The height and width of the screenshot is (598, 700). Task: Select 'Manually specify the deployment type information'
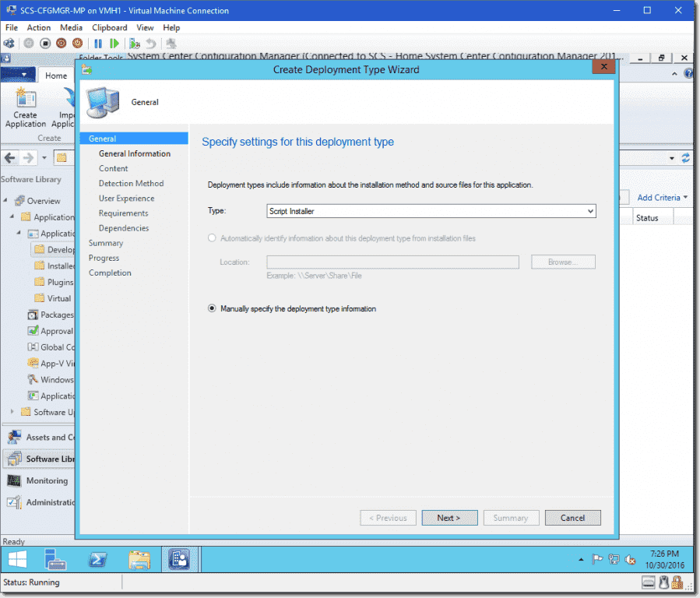(x=211, y=308)
